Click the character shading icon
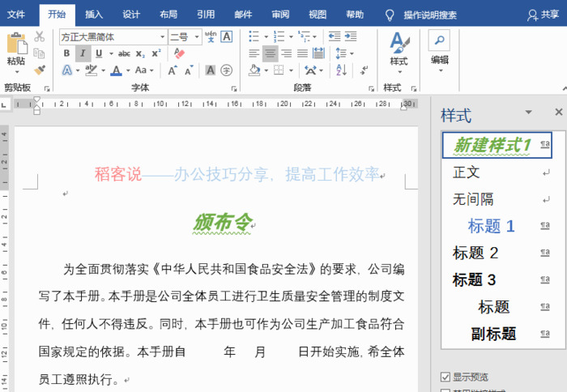Image resolution: width=567 pixels, height=392 pixels. pyautogui.click(x=211, y=70)
